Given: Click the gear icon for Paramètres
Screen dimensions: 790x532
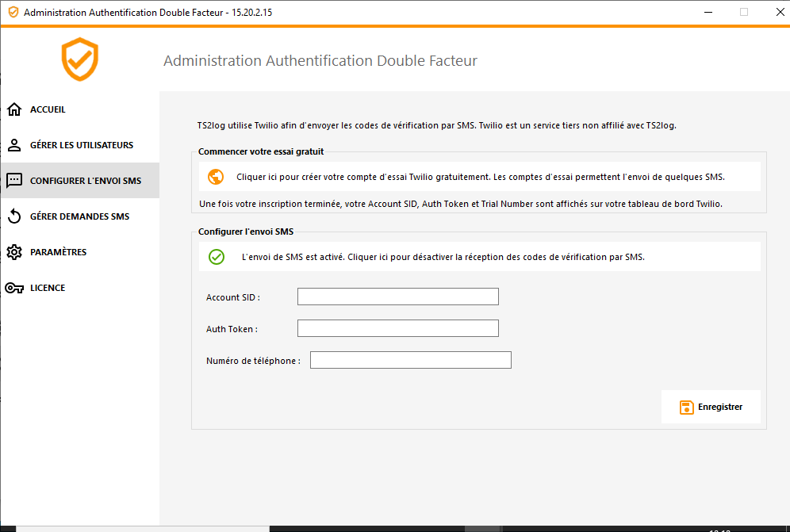Looking at the screenshot, I should pos(14,252).
